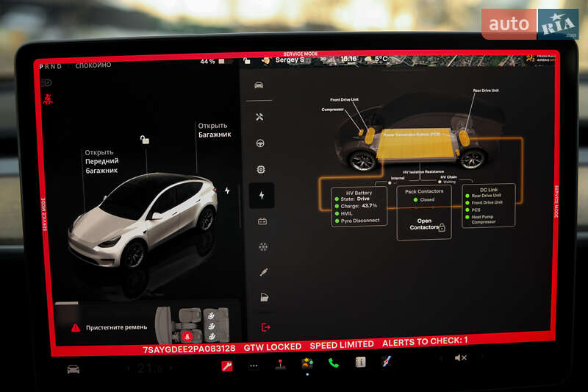The image size is (588, 392).
Task: Tap the DC Link PCS status row
Action: click(x=473, y=210)
